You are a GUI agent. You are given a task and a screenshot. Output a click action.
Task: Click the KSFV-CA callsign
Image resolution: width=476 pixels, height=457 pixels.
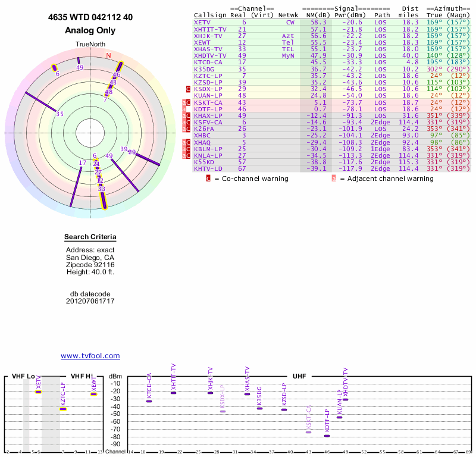pyautogui.click(x=208, y=123)
